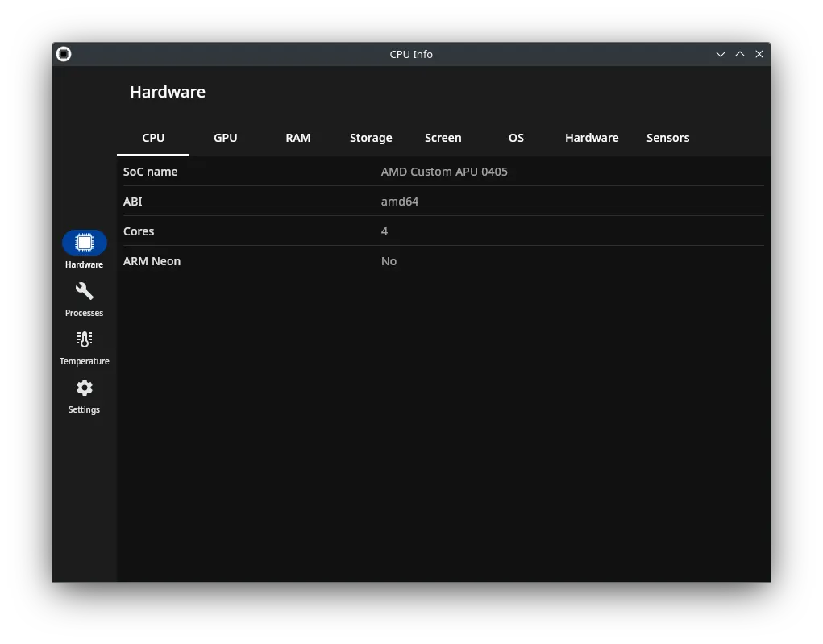823x644 pixels.
Task: Open the Temperature thermometer icon
Action: [x=84, y=339]
